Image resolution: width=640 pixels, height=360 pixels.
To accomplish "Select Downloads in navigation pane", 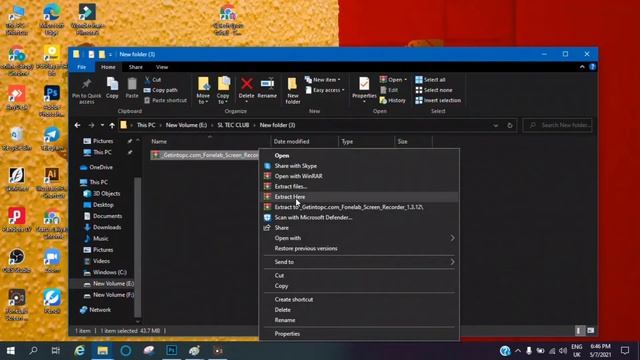I will pos(103,227).
